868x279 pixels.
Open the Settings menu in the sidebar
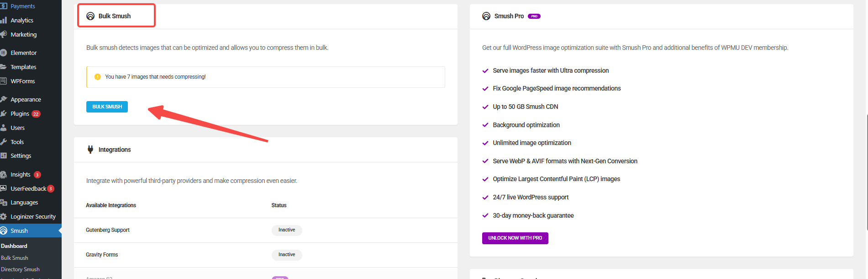(21, 156)
